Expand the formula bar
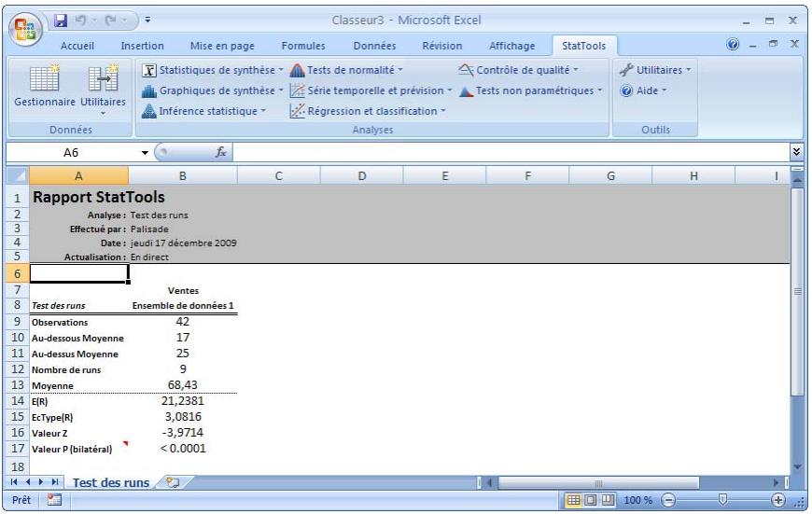Screen dimensions: 812x514 tap(796, 152)
